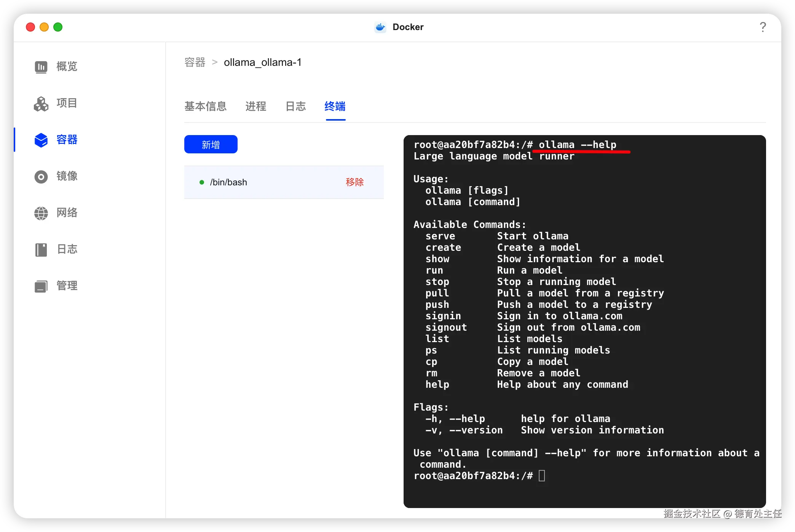Open the 项目 projects cubes icon
This screenshot has width=795, height=532.
[41, 104]
